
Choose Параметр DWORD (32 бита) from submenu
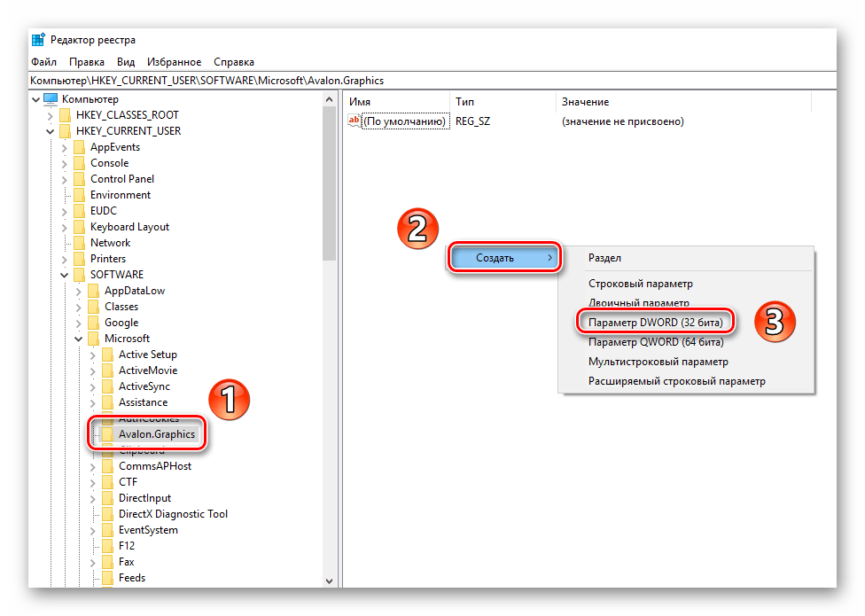point(655,322)
